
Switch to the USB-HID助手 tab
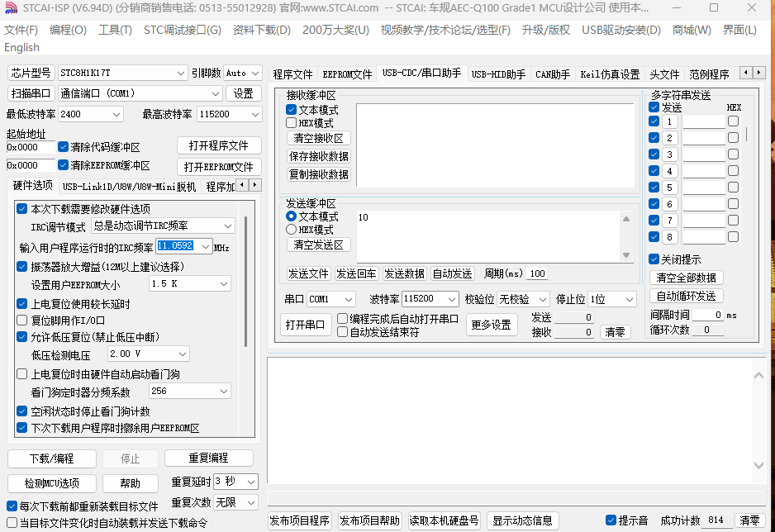pos(498,74)
